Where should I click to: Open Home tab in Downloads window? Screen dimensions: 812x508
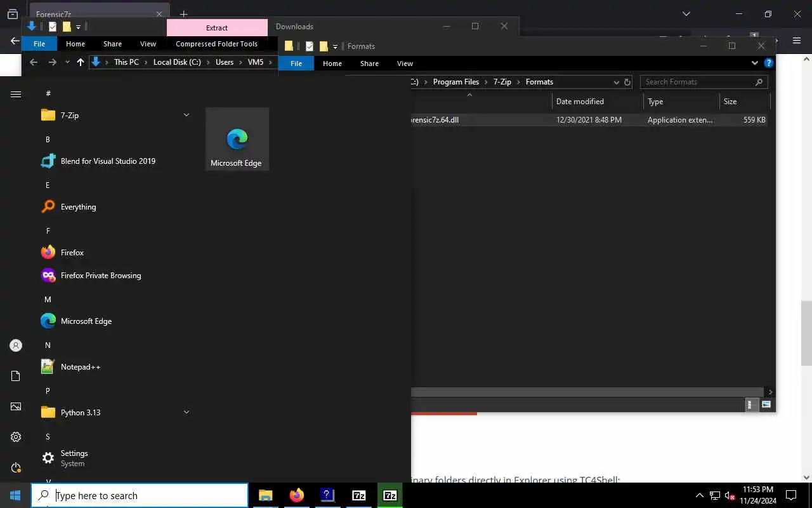pos(75,44)
